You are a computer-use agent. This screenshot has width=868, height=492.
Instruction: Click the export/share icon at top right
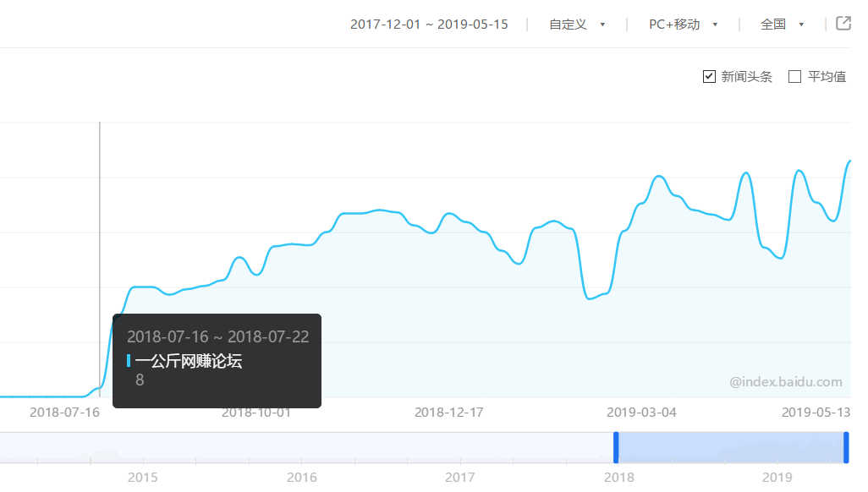[x=843, y=23]
